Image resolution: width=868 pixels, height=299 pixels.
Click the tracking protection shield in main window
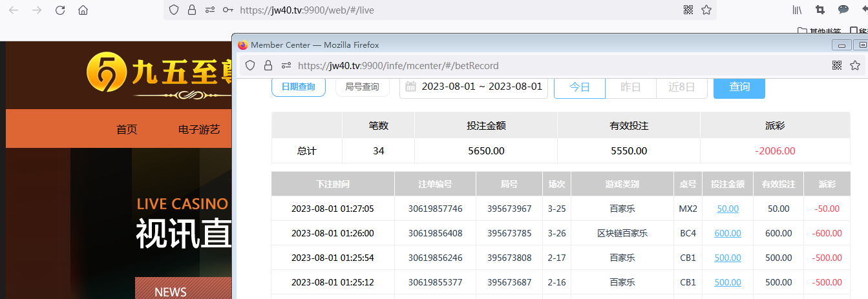point(173,10)
